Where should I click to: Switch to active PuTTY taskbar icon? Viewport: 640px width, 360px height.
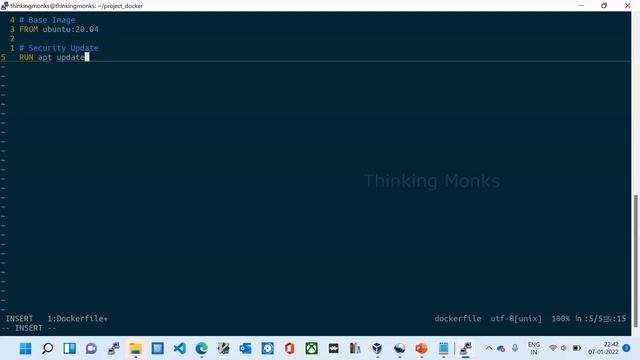point(466,349)
